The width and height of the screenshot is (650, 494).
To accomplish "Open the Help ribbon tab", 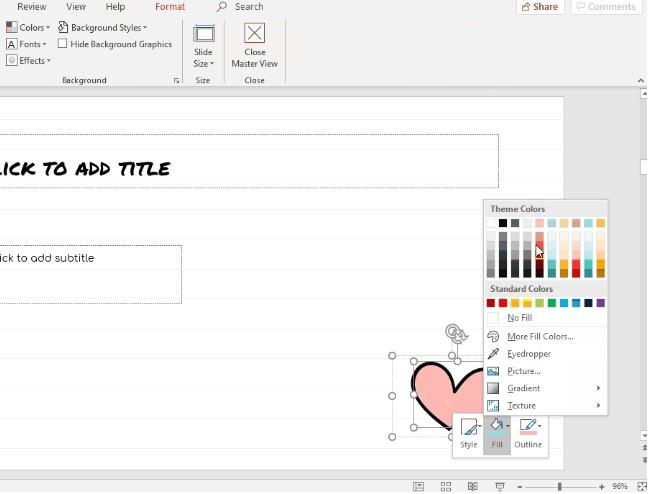I will (x=115, y=7).
